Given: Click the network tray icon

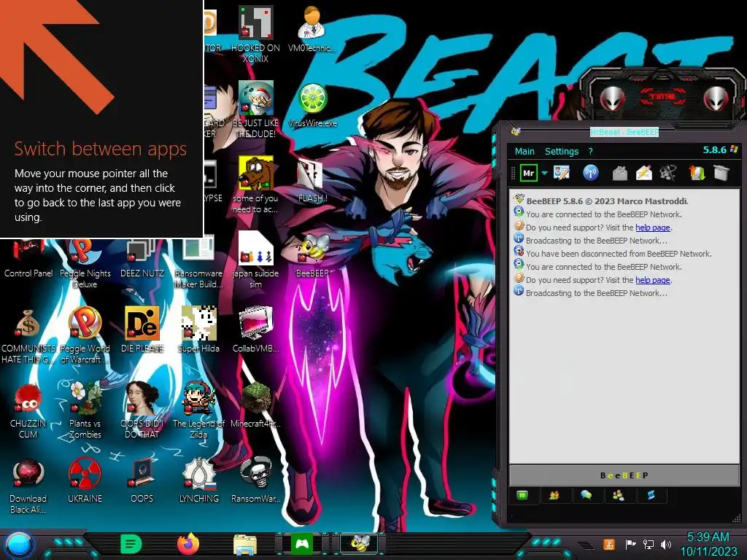Looking at the screenshot, I should 649,544.
